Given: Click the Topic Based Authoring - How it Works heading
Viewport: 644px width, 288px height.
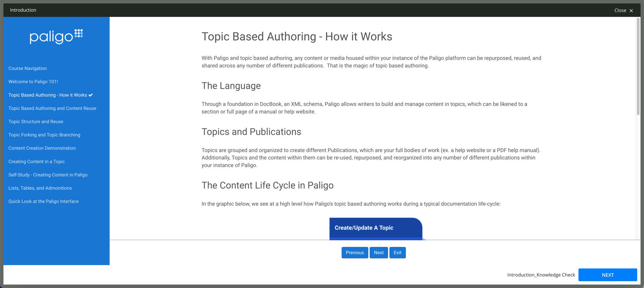Looking at the screenshot, I should [297, 36].
